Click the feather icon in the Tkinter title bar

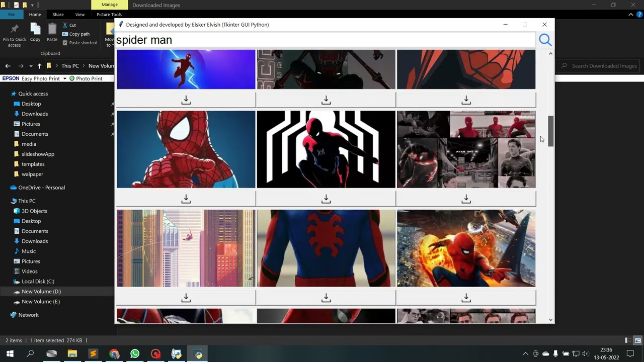121,24
